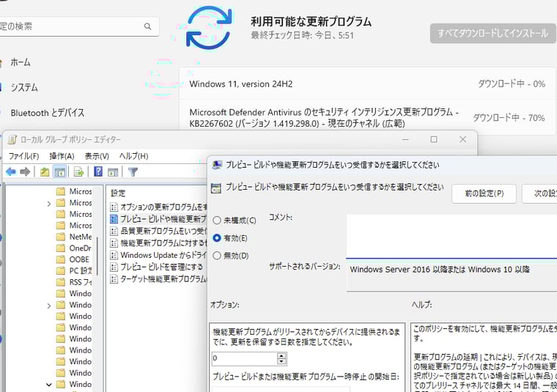The image size is (557, 392).
Task: Toggle the console tree show/hide icon
Action: tap(59, 172)
